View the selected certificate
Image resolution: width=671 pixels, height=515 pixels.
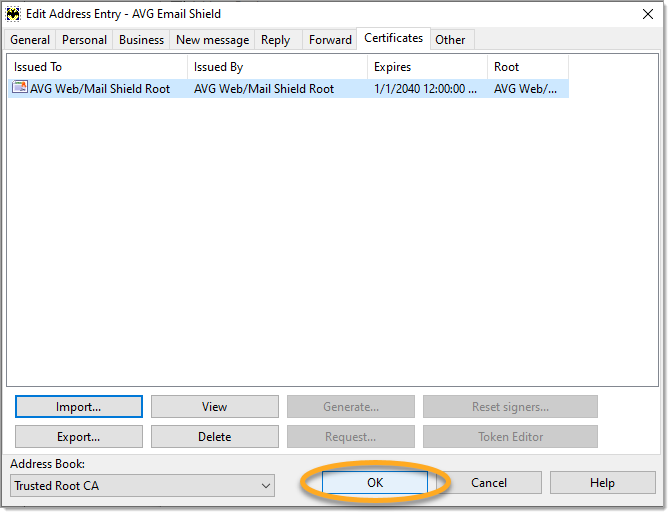(214, 407)
